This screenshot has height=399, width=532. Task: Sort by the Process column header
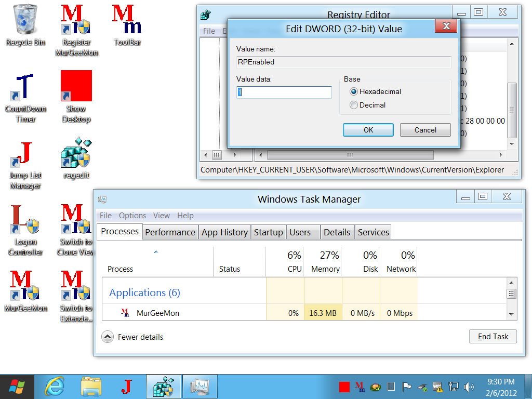click(x=157, y=262)
